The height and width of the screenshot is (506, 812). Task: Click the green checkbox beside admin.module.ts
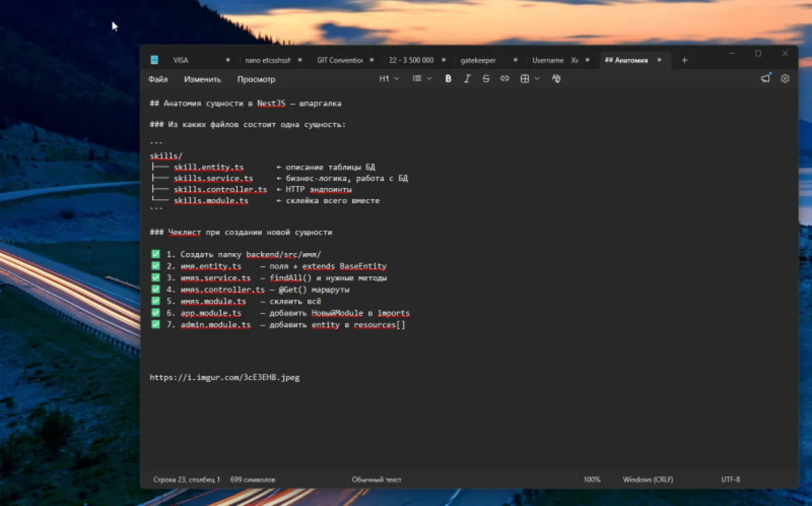click(155, 324)
